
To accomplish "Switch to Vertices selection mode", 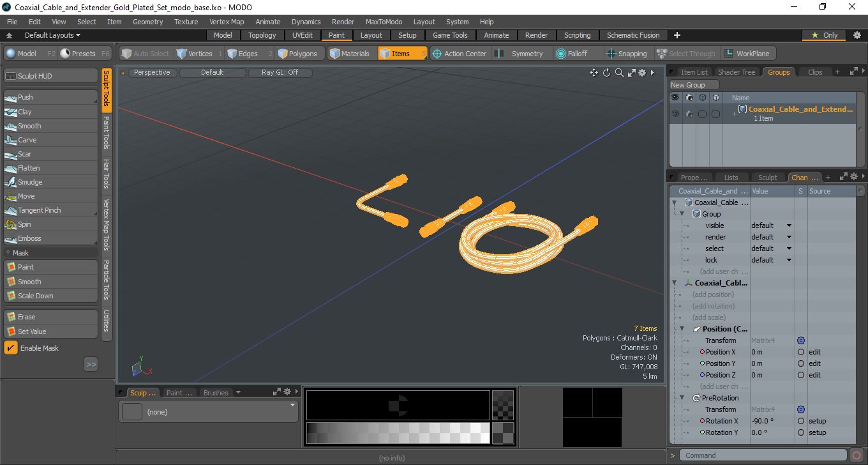I will pos(198,54).
